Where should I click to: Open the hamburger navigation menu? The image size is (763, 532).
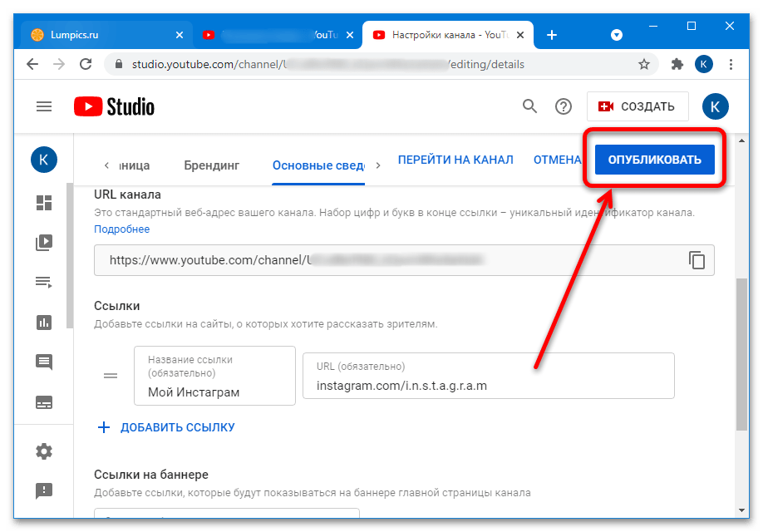(x=44, y=106)
